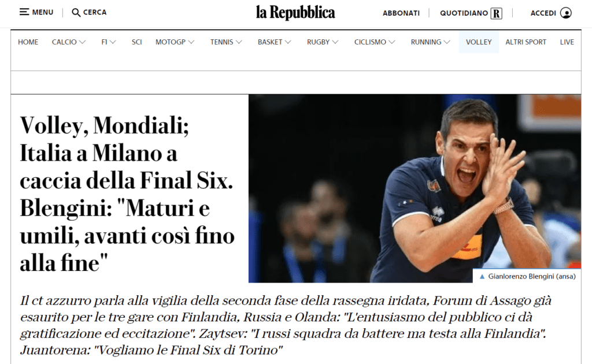
Task: Click the CERCA magnifying glass icon
Action: point(76,13)
